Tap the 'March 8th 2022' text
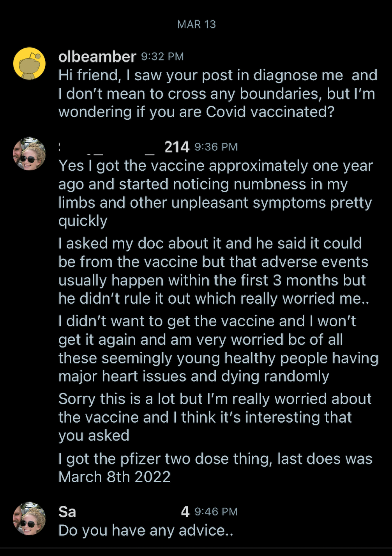392x556 pixels. [x=115, y=477]
